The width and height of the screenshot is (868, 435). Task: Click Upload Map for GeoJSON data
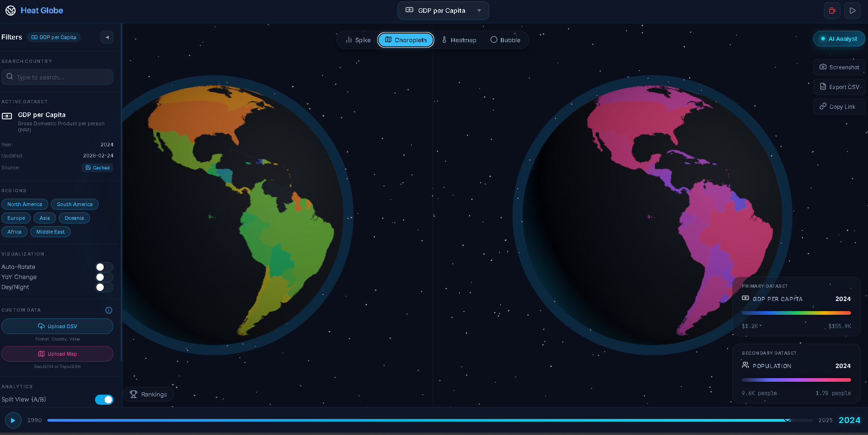[57, 354]
